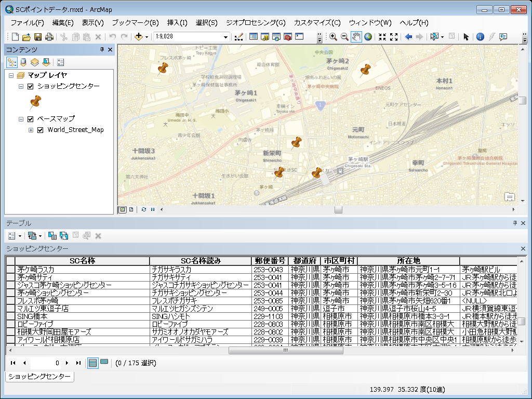532x399 pixels.
Task: Open an existing map document
Action: pyautogui.click(x=26, y=37)
